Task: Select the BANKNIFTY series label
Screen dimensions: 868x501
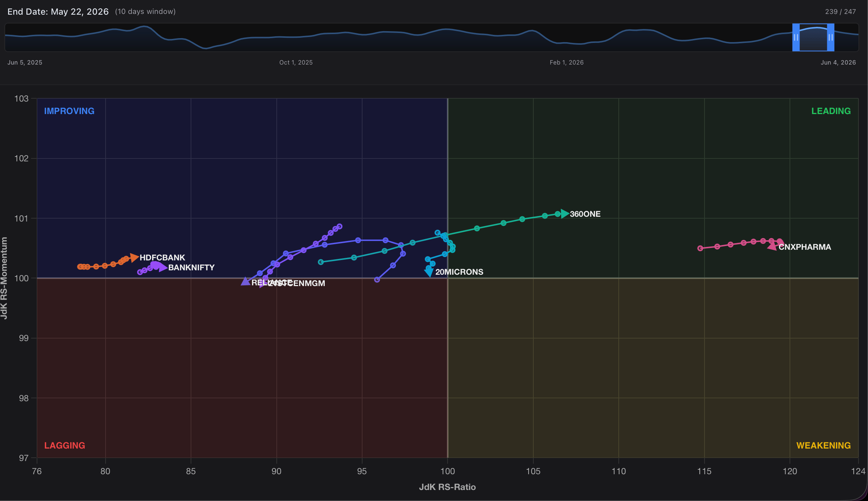Action: (x=191, y=268)
